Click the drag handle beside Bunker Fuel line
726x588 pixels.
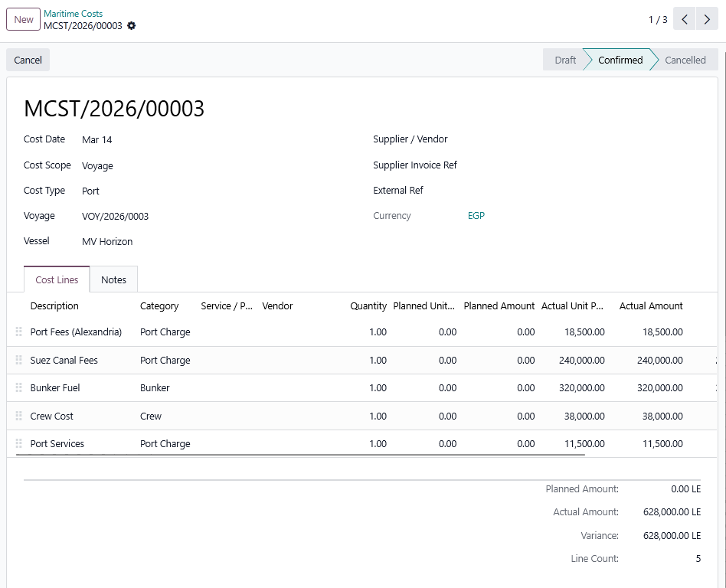point(17,387)
